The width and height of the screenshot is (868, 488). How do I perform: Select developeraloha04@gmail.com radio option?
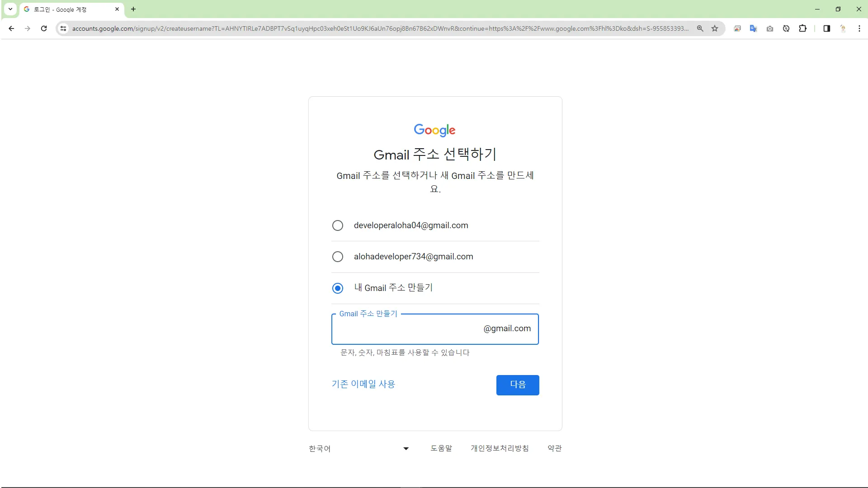click(x=338, y=225)
